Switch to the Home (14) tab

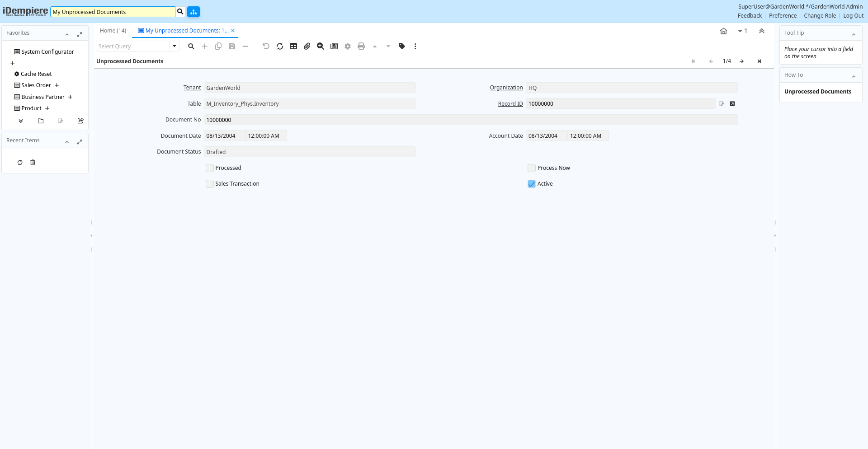pyautogui.click(x=113, y=31)
